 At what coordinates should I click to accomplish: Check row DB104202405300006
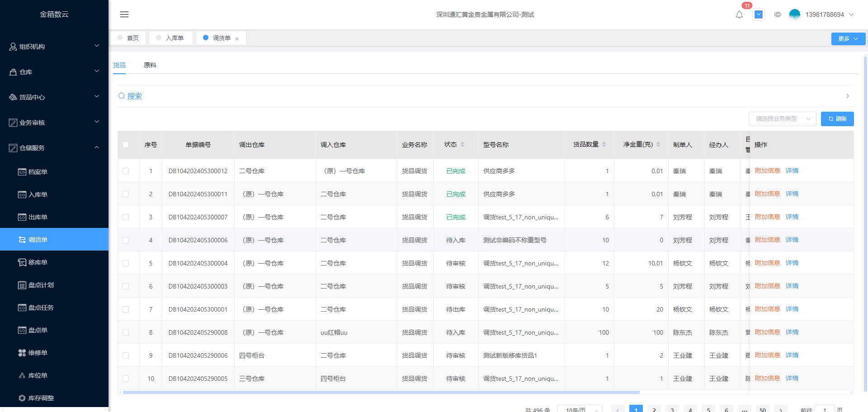(126, 240)
